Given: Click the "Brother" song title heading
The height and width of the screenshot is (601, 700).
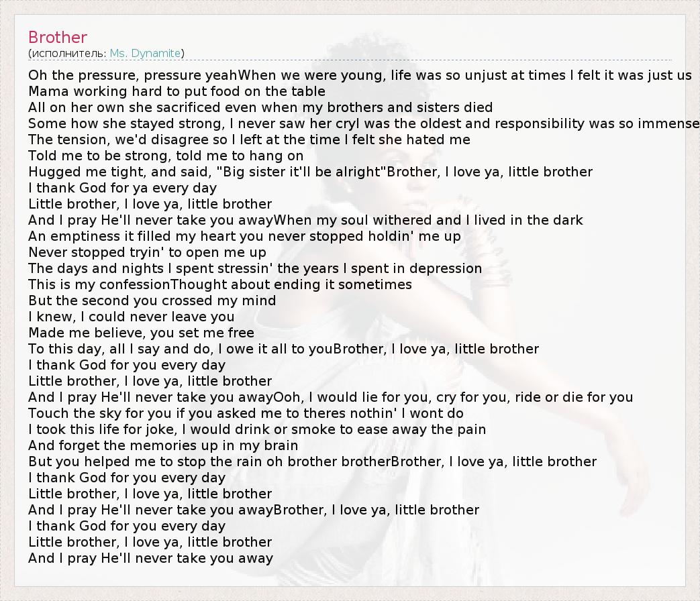Looking at the screenshot, I should (x=58, y=38).
